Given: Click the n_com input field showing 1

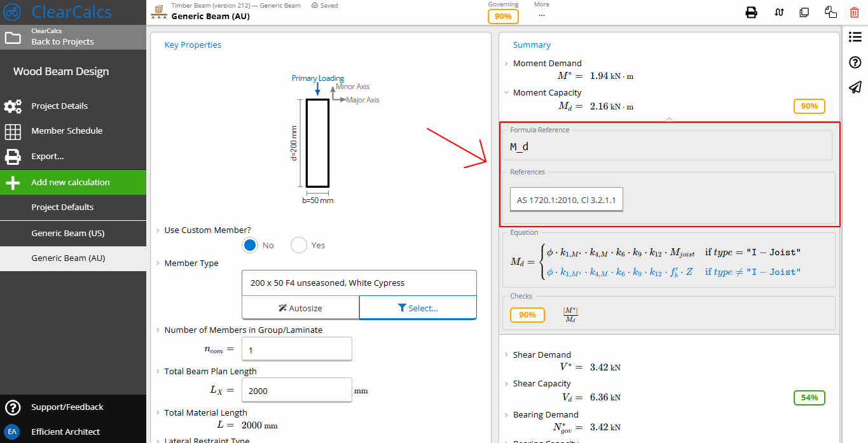Looking at the screenshot, I should click(297, 350).
